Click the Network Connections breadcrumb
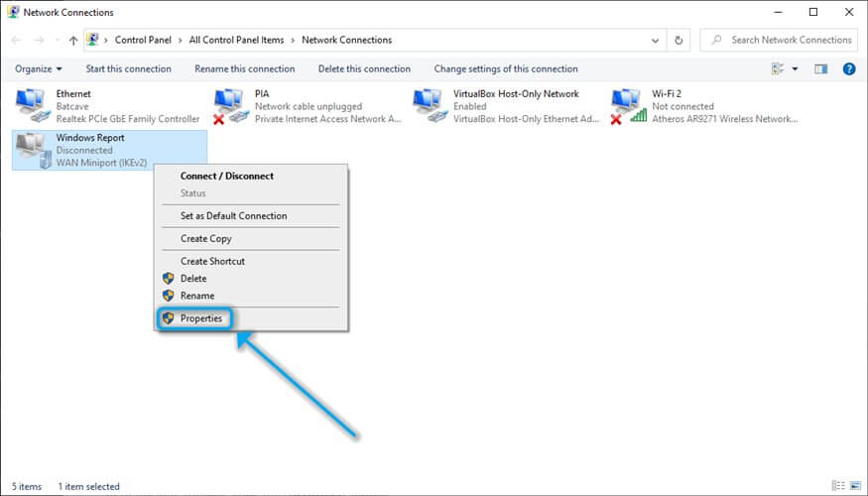Image resolution: width=868 pixels, height=496 pixels. click(x=346, y=41)
